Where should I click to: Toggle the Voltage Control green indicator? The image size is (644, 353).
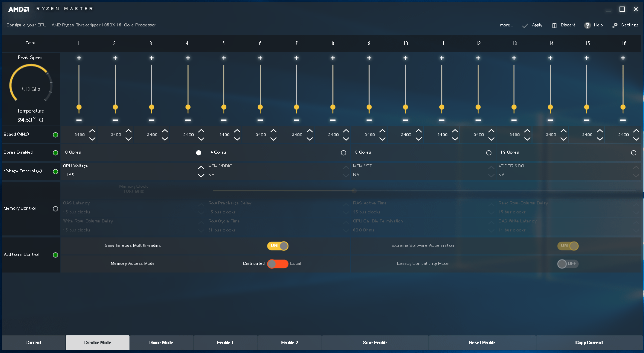coord(55,171)
